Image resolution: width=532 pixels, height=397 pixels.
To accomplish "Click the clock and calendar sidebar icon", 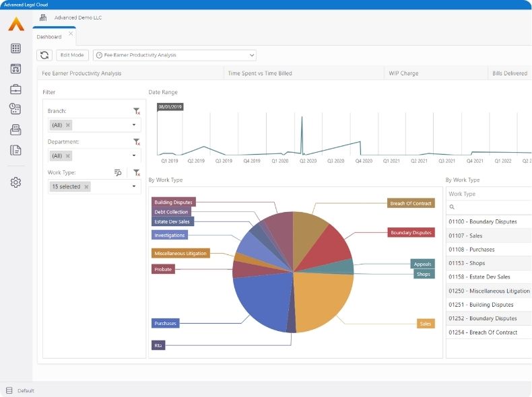I will [x=15, y=109].
